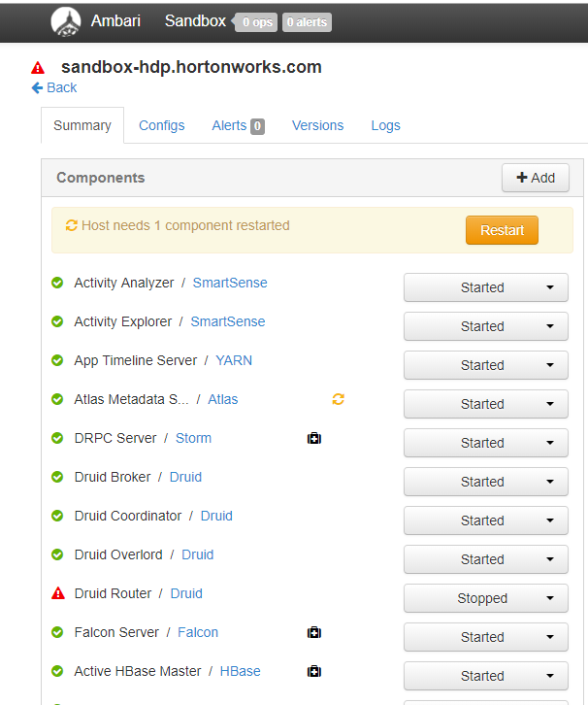
Task: Open the Druid Router Stopped dropdown
Action: [486, 598]
